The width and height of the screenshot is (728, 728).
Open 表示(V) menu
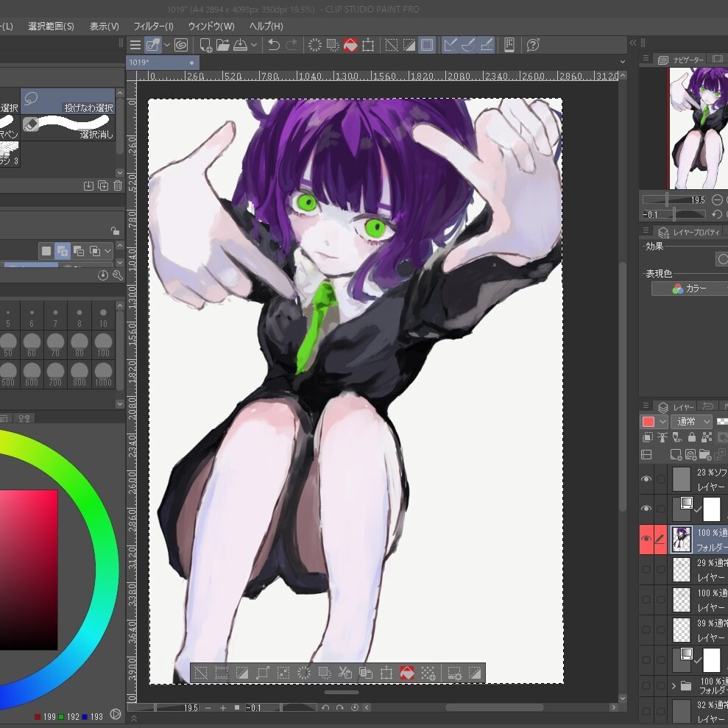105,26
